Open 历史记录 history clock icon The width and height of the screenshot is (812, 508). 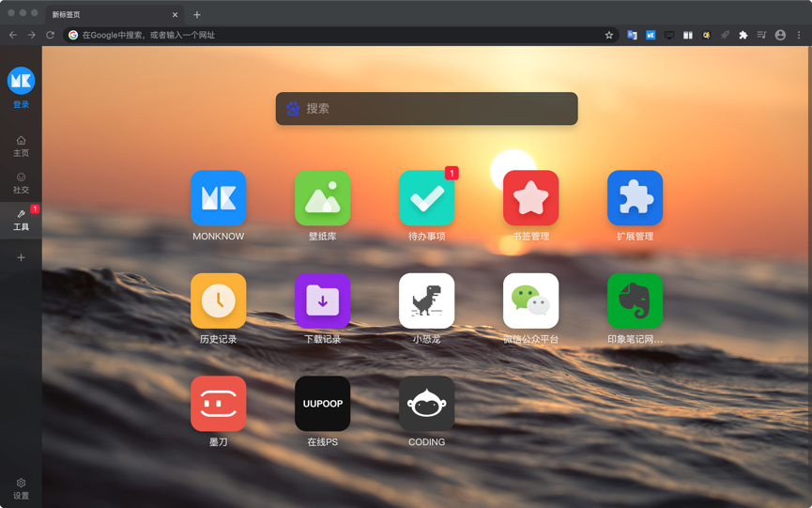pyautogui.click(x=218, y=300)
